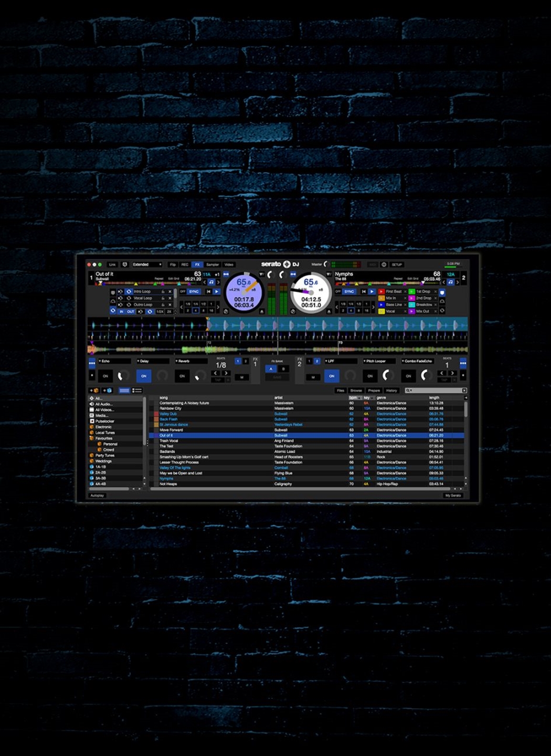This screenshot has width=551, height=756.
Task: Click the headphone tool icon beside Link
Action: pyautogui.click(x=125, y=265)
